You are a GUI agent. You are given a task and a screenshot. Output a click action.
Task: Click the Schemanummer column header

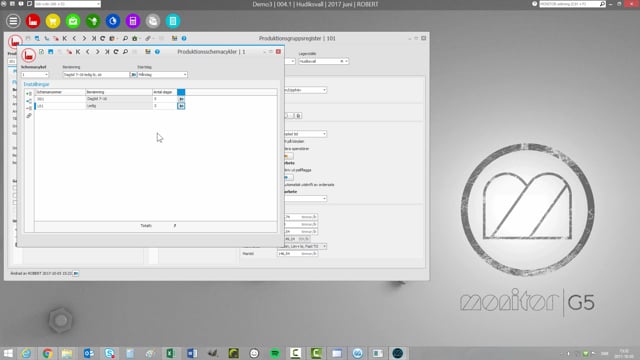(60, 92)
